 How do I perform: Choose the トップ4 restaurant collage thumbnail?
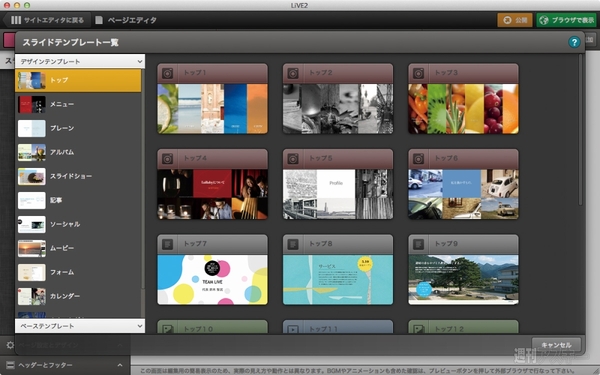(212, 194)
